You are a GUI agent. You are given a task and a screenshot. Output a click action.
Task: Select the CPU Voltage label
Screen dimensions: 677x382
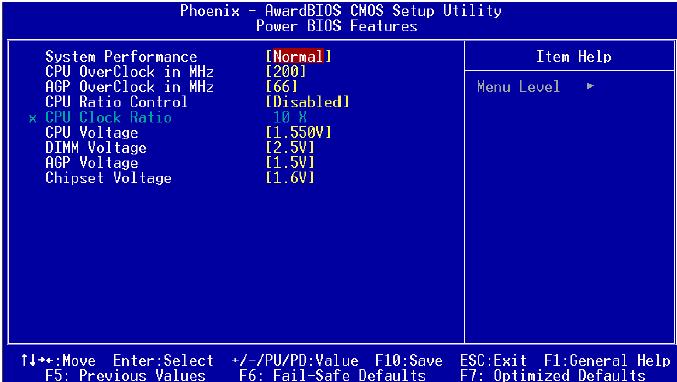92,133
